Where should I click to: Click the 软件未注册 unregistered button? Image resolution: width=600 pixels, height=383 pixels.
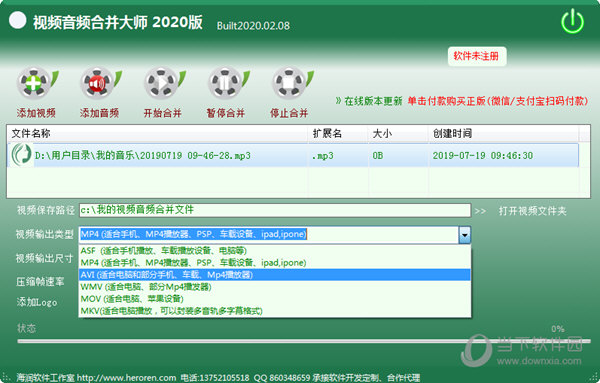coord(476,56)
